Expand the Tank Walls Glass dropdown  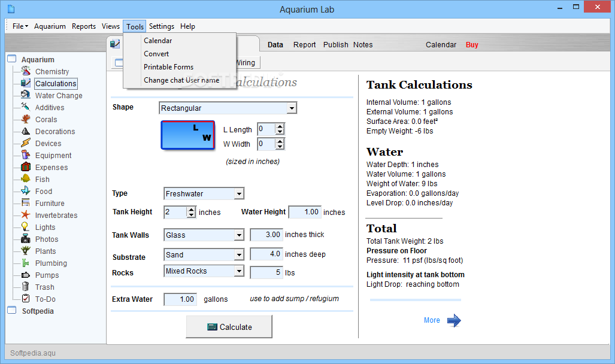click(x=240, y=235)
